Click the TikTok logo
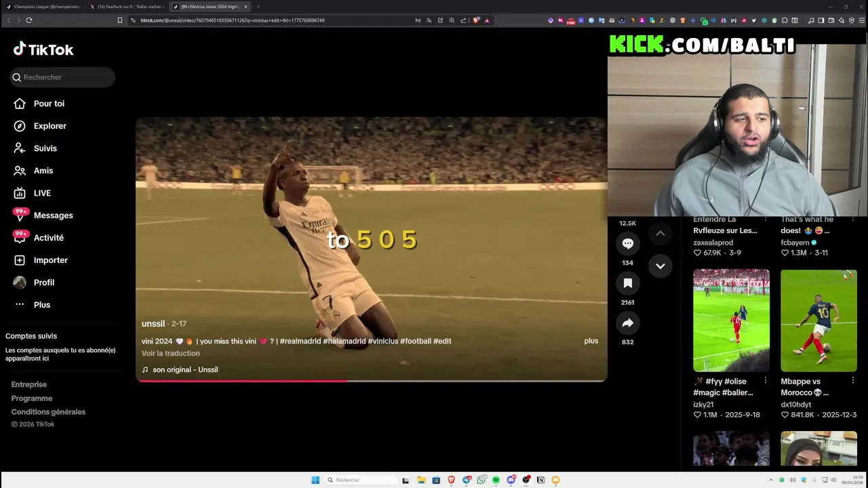 pos(43,49)
